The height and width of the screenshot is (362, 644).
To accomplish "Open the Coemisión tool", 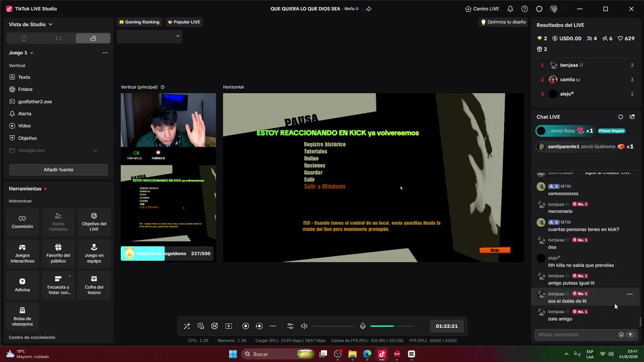I will pos(22,222).
